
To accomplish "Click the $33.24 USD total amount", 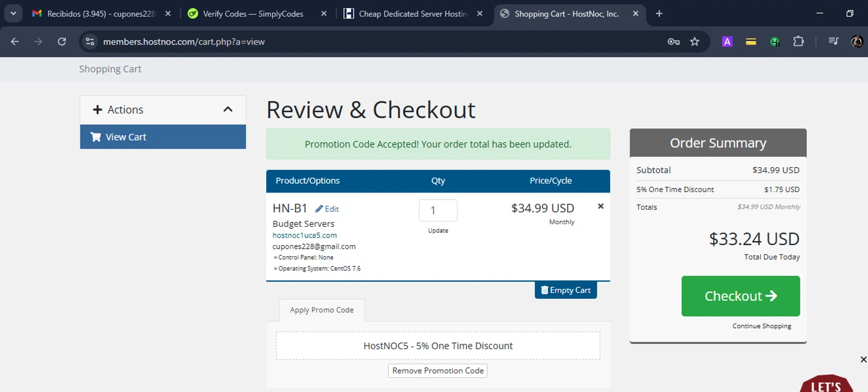I will [754, 239].
